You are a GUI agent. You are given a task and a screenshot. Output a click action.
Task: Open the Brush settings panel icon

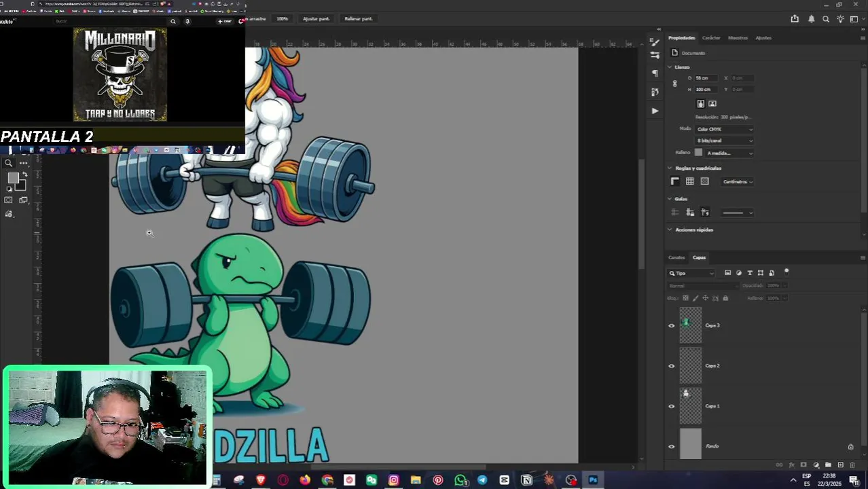(655, 42)
